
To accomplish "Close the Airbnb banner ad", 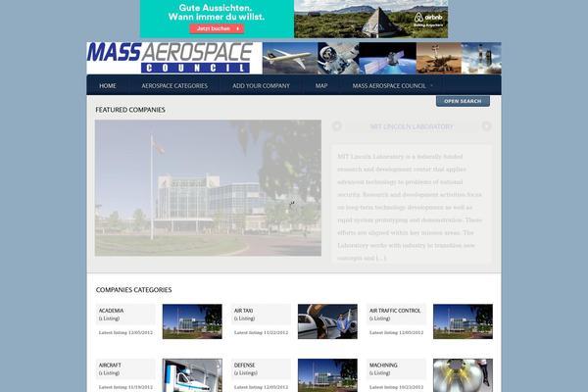I will 444,3.
